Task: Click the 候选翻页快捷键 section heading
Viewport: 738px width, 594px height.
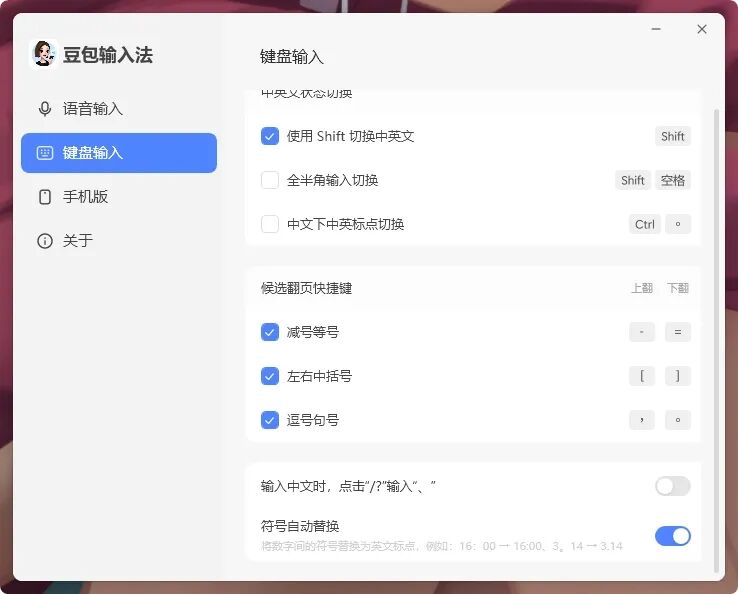Action: [306, 288]
